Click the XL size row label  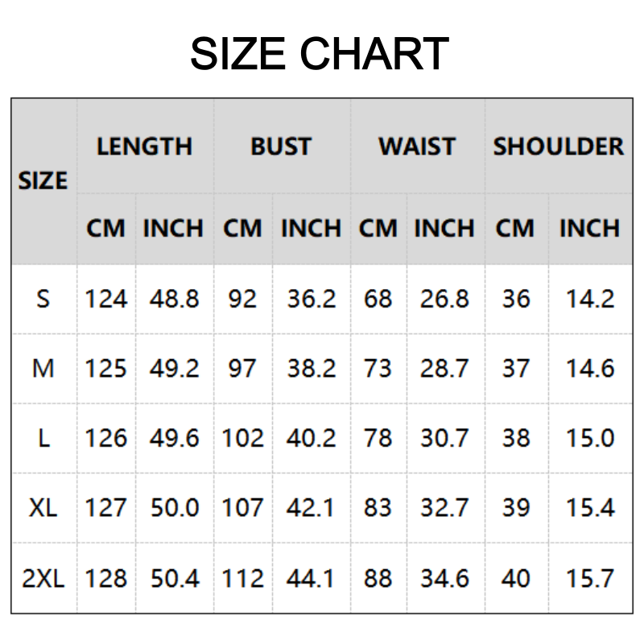click(43, 508)
